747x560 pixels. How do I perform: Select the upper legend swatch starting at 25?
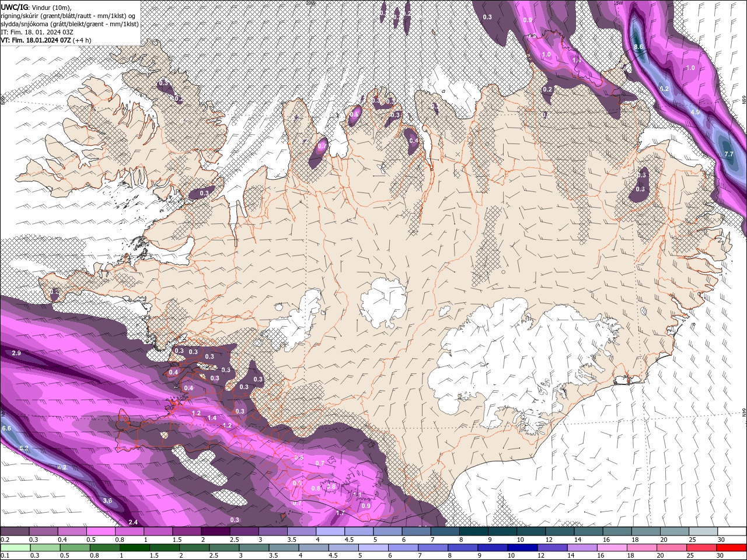(704, 531)
